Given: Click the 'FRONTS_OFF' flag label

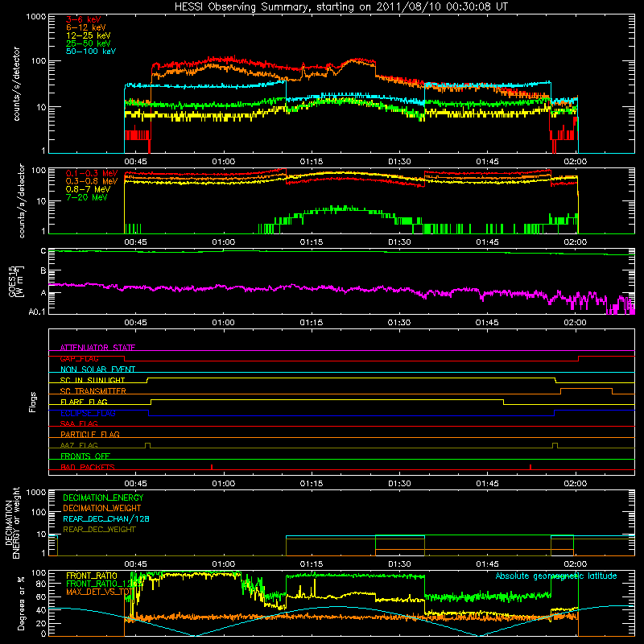Looking at the screenshot, I should 85,456.
